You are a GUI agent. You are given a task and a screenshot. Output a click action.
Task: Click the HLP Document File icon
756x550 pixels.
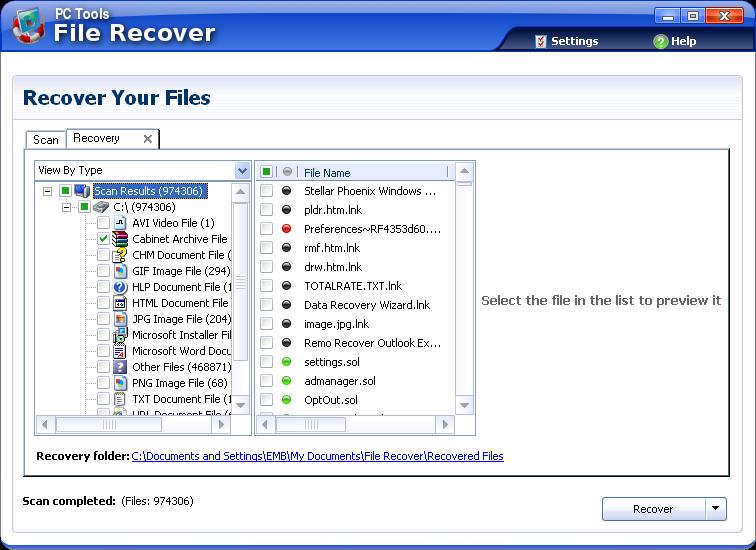click(120, 287)
